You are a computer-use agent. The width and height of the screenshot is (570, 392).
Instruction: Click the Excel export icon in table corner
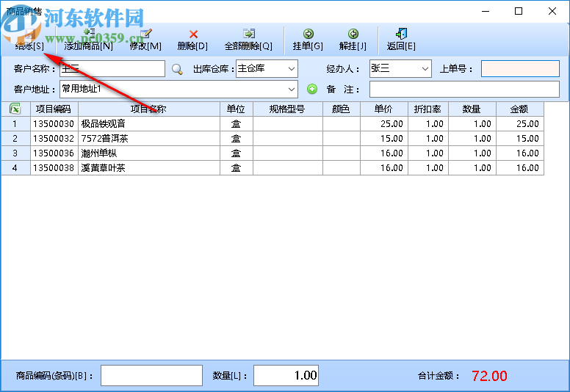coord(15,109)
